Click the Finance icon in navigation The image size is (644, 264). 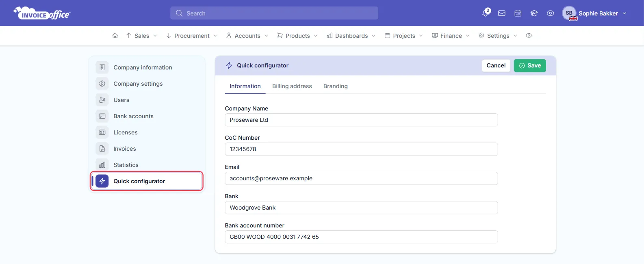click(435, 36)
